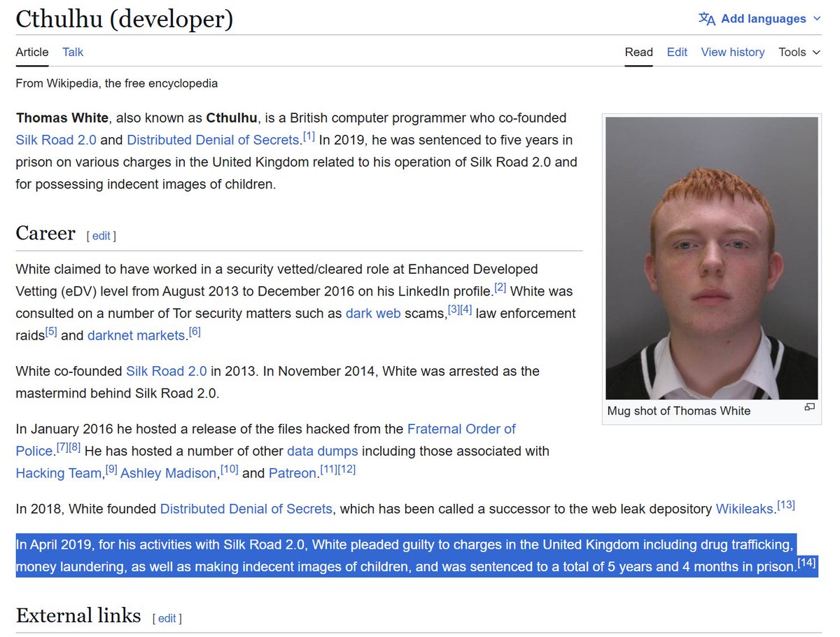Switch to the Article tab
Viewport: 840px width, 637px height.
click(32, 52)
